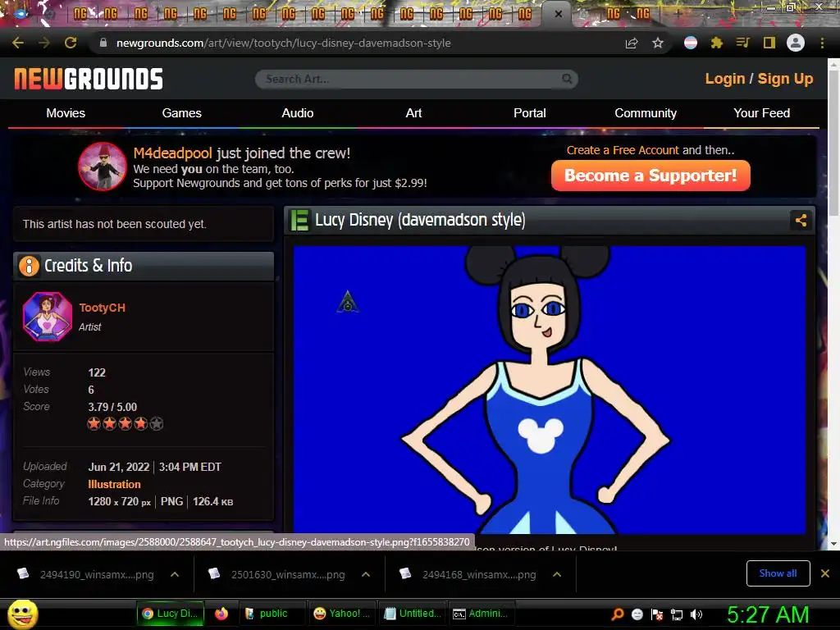Viewport: 840px width, 630px height.
Task: Open the Sign Up link
Action: point(785,79)
